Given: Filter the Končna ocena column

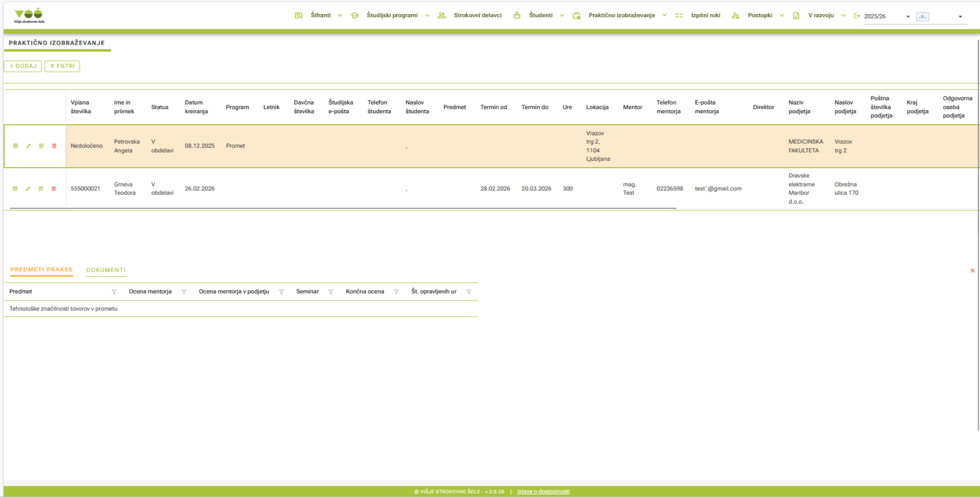Looking at the screenshot, I should [x=396, y=292].
